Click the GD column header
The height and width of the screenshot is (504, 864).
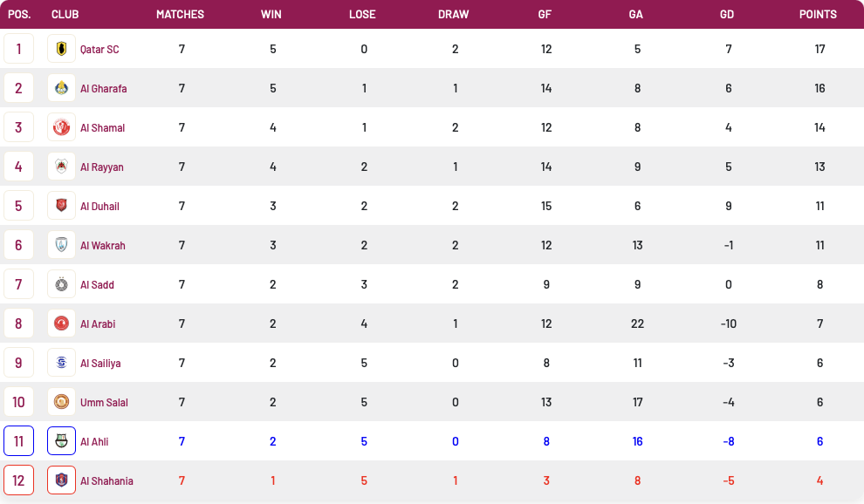[x=727, y=14]
